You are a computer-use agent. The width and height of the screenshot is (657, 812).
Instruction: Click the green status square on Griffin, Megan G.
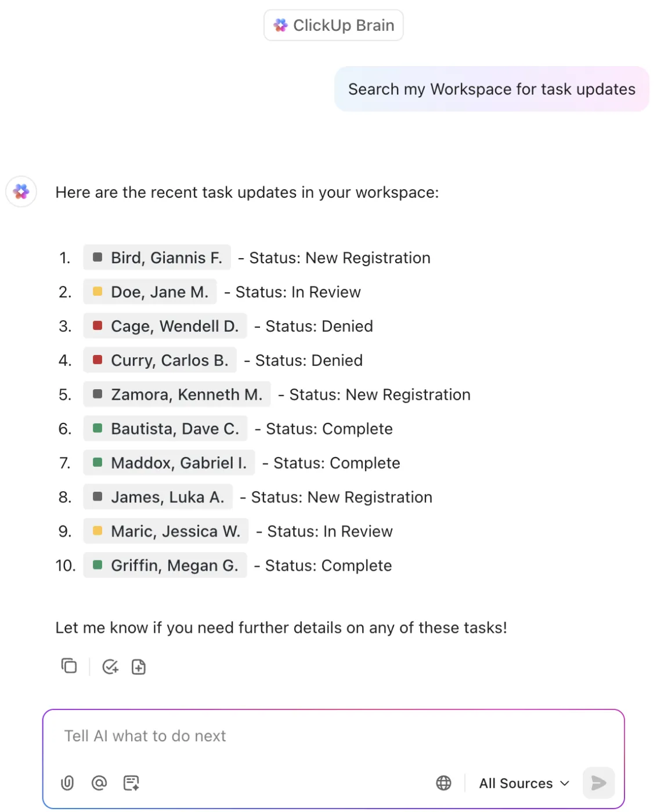click(98, 565)
